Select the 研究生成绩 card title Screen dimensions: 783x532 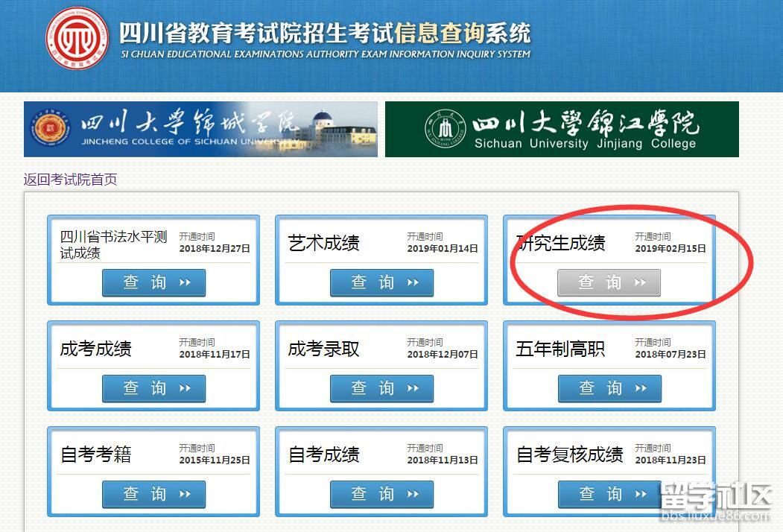[561, 244]
